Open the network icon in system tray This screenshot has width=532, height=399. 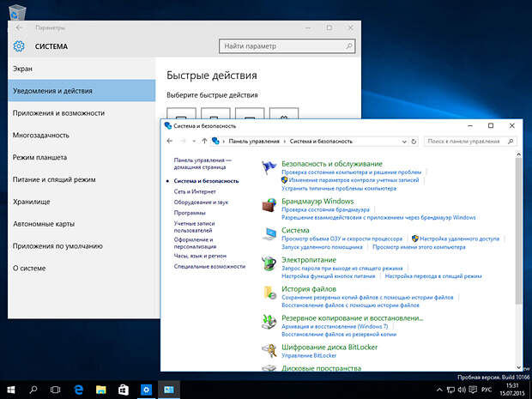click(450, 390)
